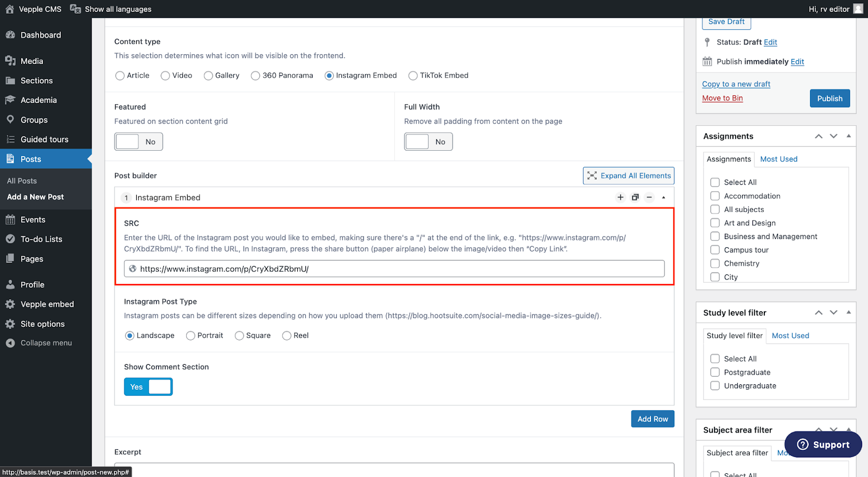Open All Posts in the sidebar
The height and width of the screenshot is (477, 868).
pyautogui.click(x=22, y=181)
